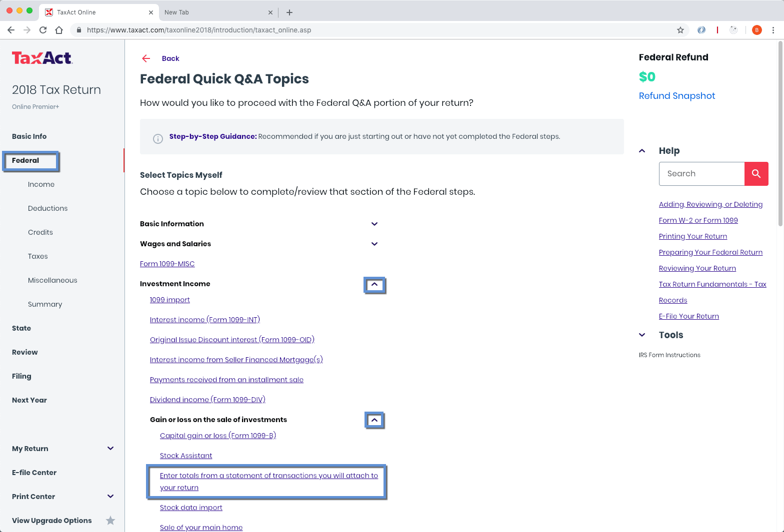
Task: Expand the Print Center menu
Action: pos(110,497)
